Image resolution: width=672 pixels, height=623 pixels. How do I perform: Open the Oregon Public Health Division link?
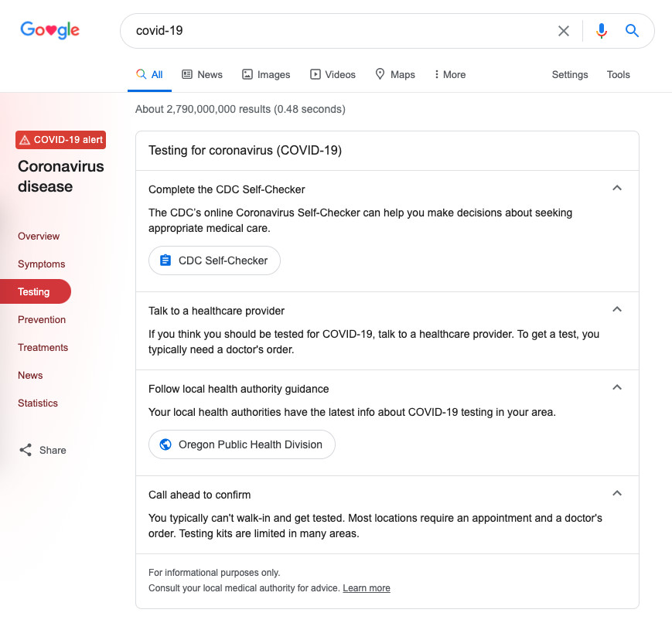[x=241, y=444]
